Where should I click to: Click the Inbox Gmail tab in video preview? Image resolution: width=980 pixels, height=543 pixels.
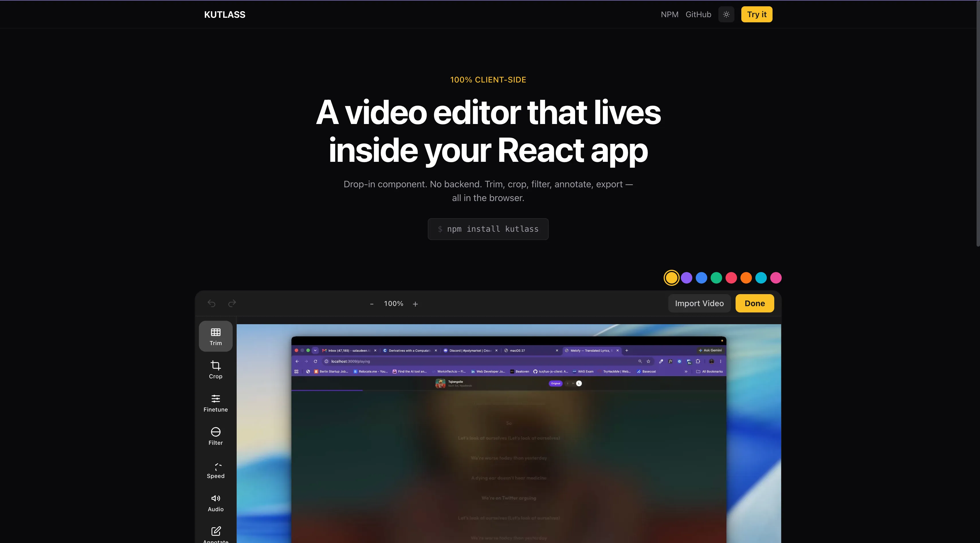tap(350, 351)
